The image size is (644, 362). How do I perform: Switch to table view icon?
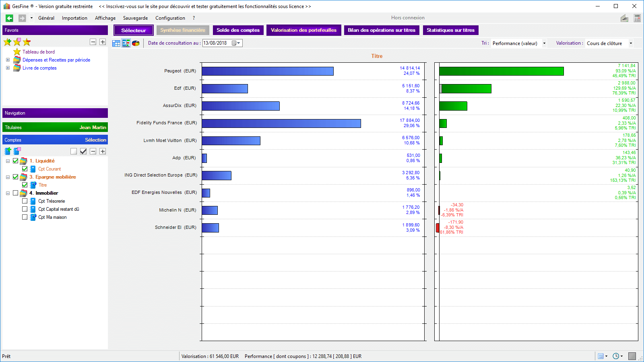click(x=116, y=43)
